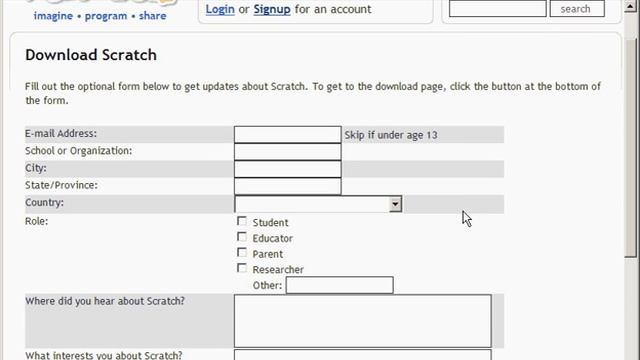Focus the site search text box

click(498, 9)
